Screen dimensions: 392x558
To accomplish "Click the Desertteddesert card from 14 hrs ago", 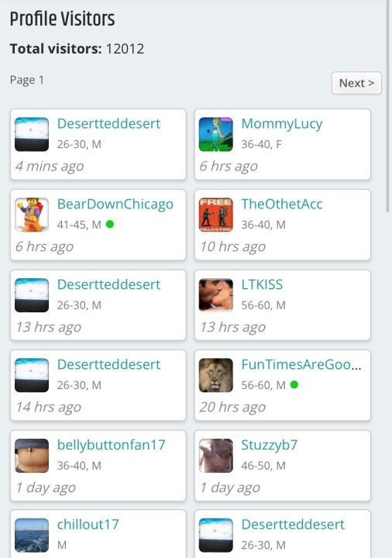I will click(98, 385).
